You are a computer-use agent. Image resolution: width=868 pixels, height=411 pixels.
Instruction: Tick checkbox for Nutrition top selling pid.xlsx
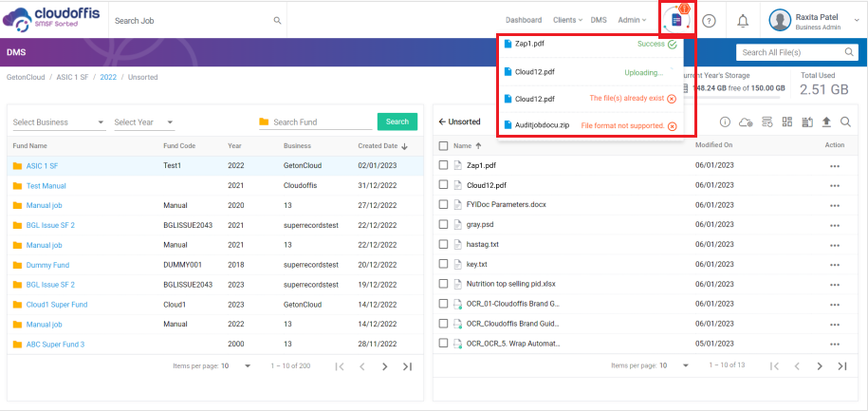click(443, 284)
